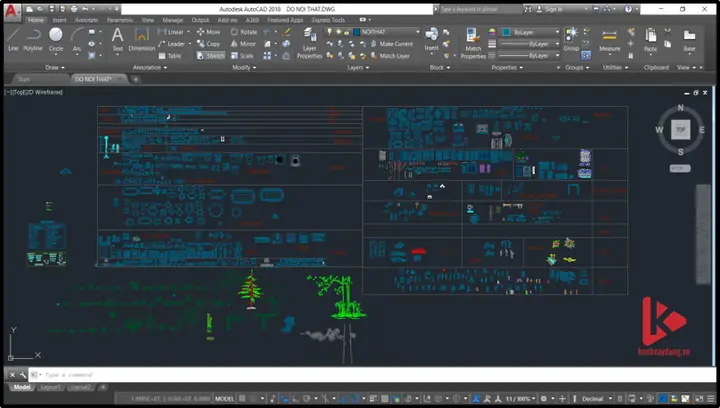Click the Leader annotation button
Screen dimensions: 720x408
pyautogui.click(x=171, y=44)
